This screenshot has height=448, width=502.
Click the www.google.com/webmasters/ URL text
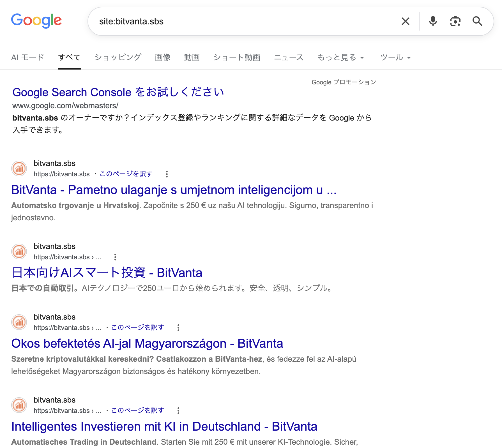[65, 106]
